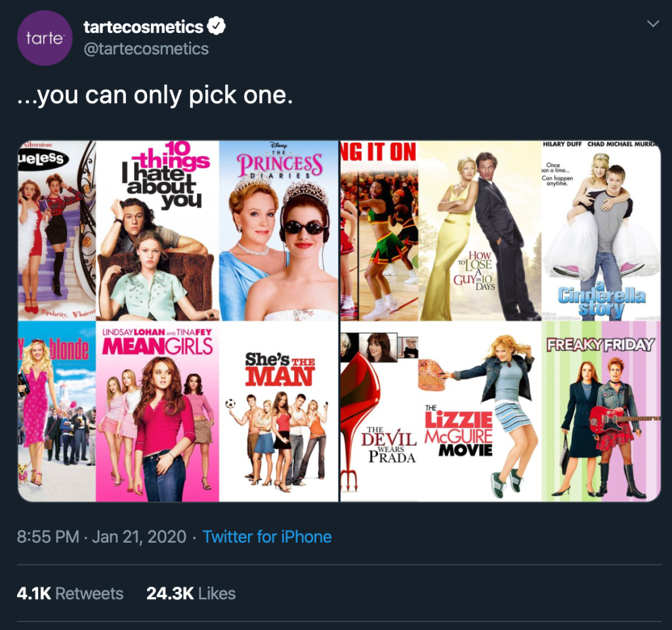Viewport: 672px width, 630px height.
Task: Select The Lizzie McGuire Movie poster
Action: [480, 413]
